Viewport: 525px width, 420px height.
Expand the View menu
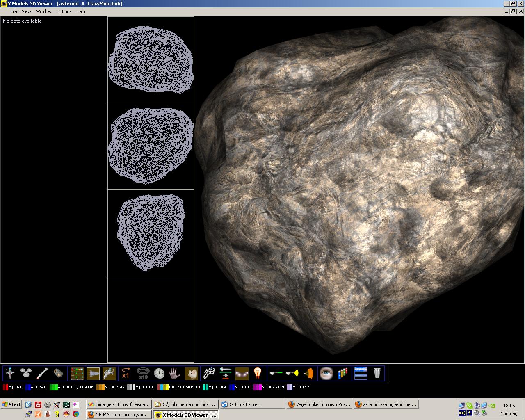(x=26, y=11)
